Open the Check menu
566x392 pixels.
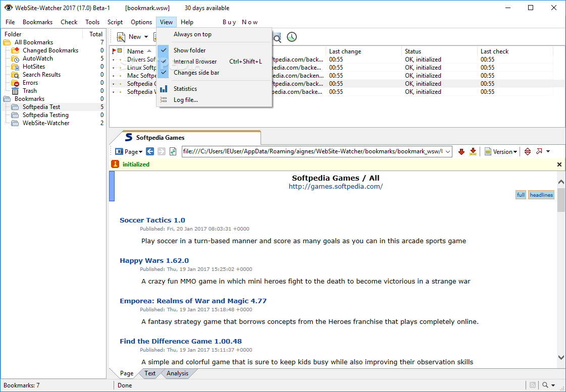(x=69, y=22)
